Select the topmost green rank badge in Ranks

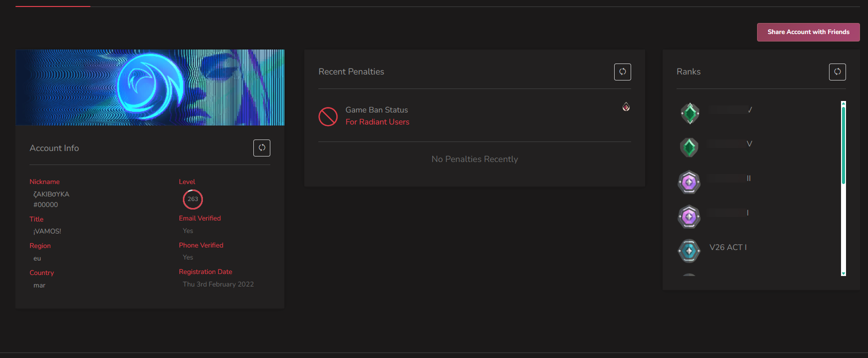[x=690, y=113]
